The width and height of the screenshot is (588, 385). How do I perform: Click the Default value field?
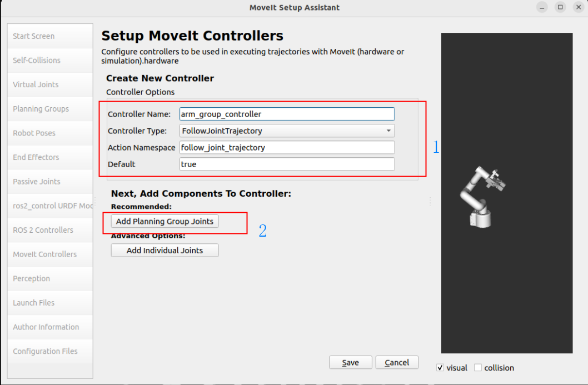click(287, 164)
